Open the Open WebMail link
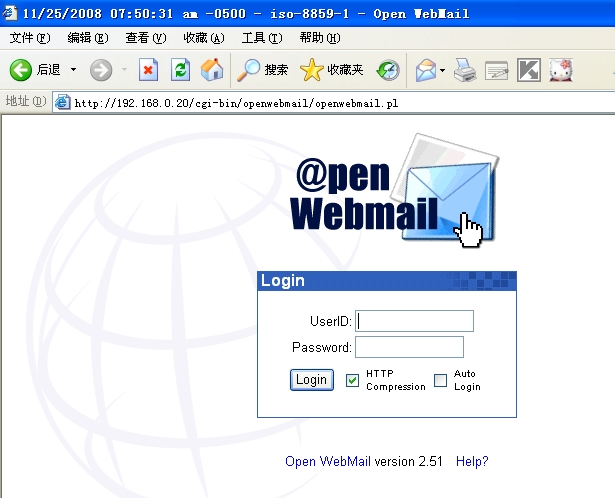Viewport: 615px width, 498px height. (x=328, y=462)
